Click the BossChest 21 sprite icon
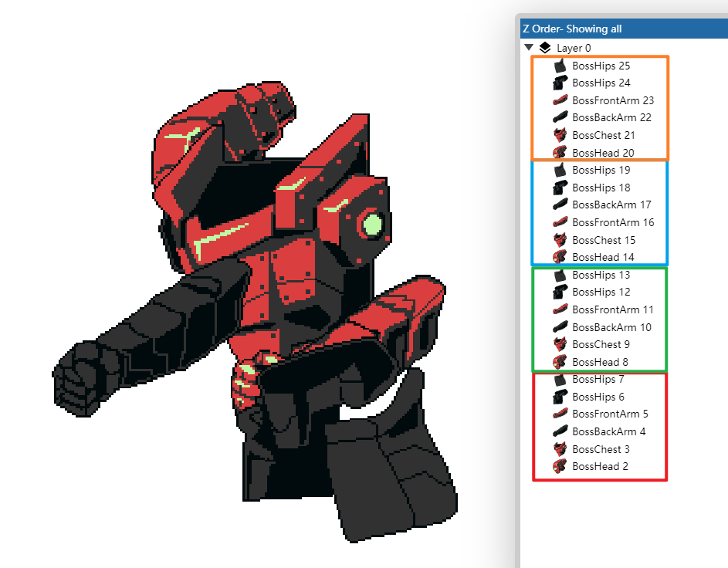 pyautogui.click(x=559, y=134)
